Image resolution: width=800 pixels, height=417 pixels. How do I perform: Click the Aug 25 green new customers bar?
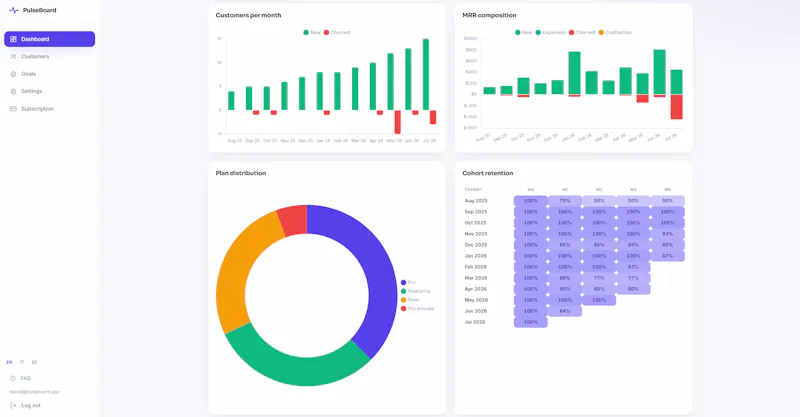[x=231, y=101]
